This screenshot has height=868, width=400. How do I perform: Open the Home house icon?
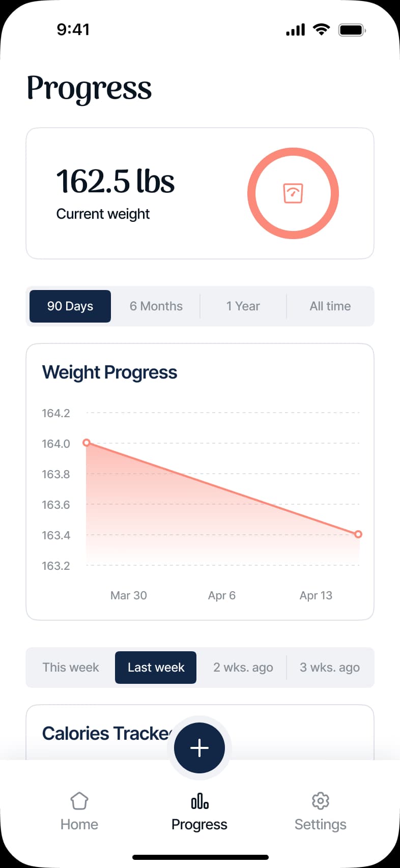click(x=79, y=801)
